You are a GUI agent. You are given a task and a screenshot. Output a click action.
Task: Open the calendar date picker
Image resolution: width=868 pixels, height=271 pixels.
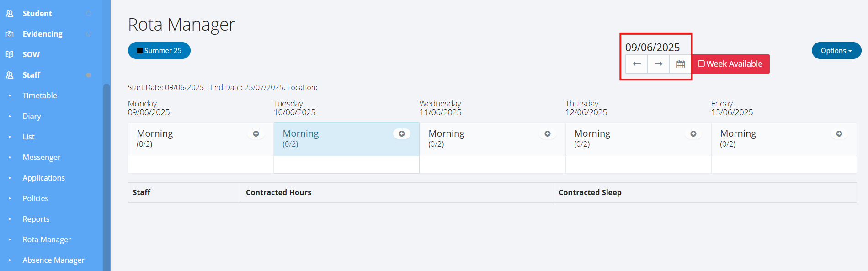click(680, 64)
